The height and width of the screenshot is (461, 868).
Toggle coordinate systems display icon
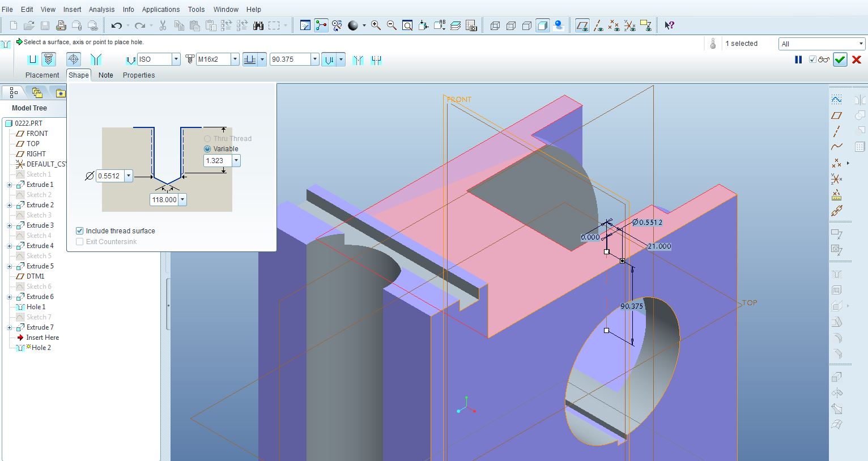(629, 25)
